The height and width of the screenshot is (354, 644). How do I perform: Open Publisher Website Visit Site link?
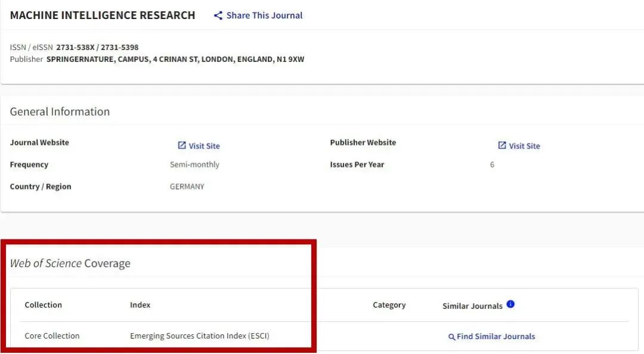coord(524,146)
